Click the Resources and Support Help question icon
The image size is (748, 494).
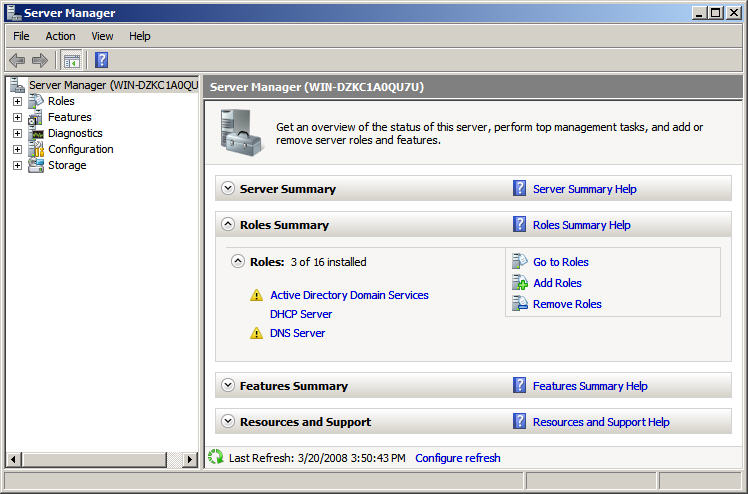pyautogui.click(x=519, y=421)
